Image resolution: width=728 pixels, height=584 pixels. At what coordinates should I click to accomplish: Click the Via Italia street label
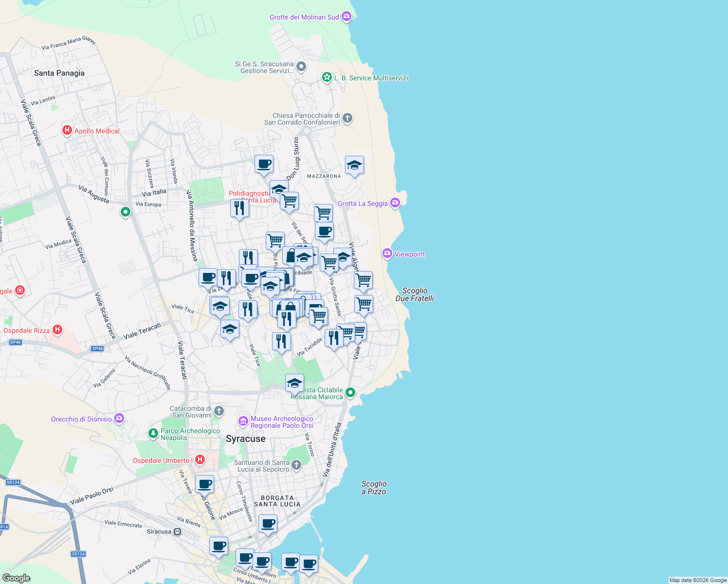[154, 193]
